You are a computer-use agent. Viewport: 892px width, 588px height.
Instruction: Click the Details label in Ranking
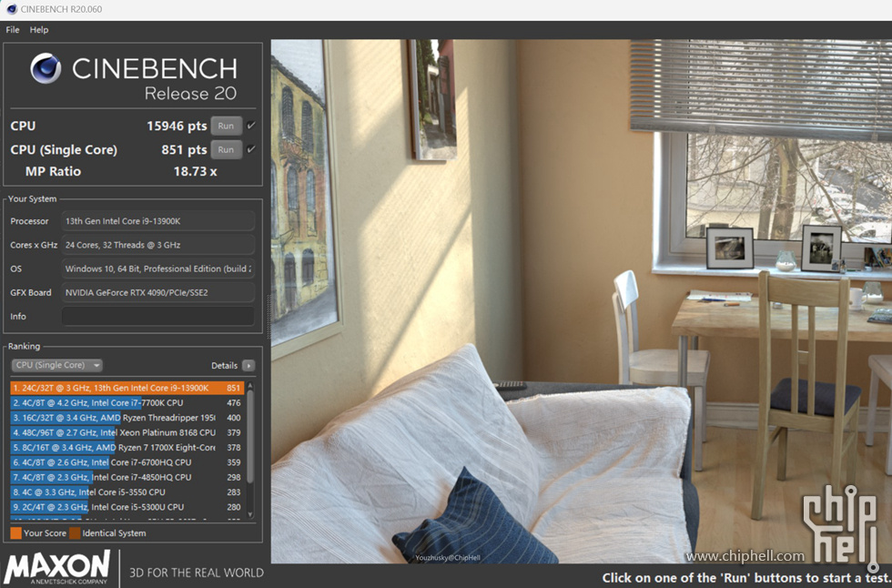224,366
